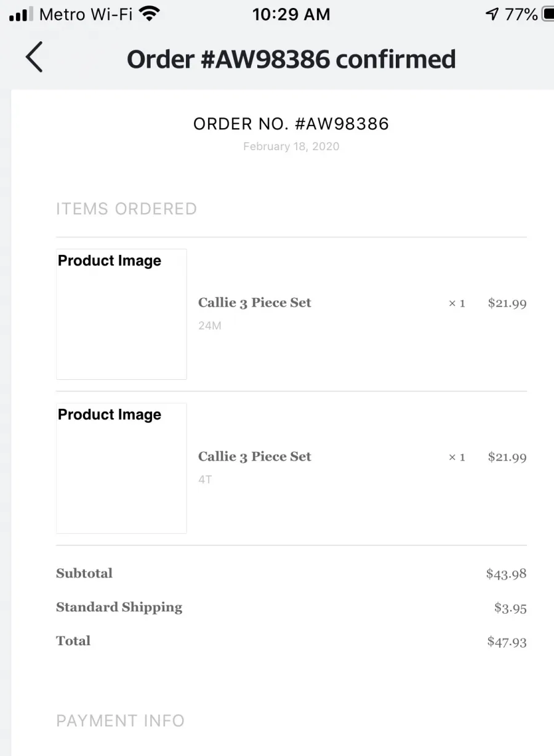The width and height of the screenshot is (554, 756).
Task: Tap the ITEMS ORDERED section heading
Action: (x=126, y=209)
